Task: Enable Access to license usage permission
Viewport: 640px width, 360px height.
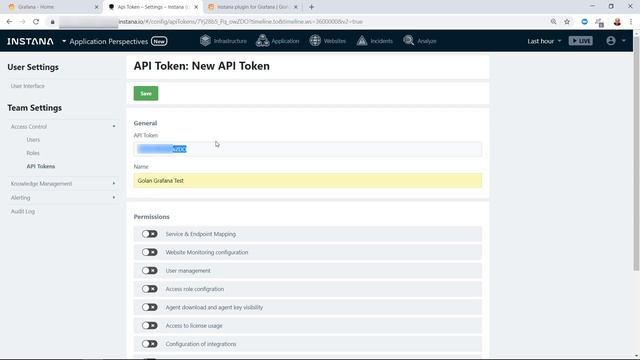Action: (x=149, y=326)
